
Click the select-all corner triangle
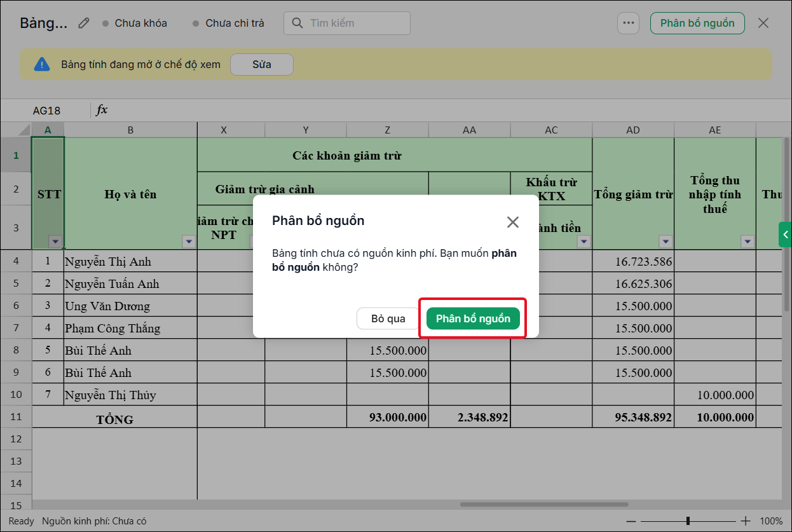point(24,130)
